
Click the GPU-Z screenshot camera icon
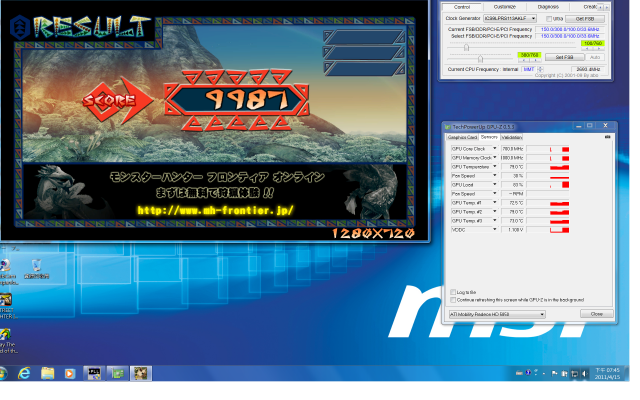[607, 137]
